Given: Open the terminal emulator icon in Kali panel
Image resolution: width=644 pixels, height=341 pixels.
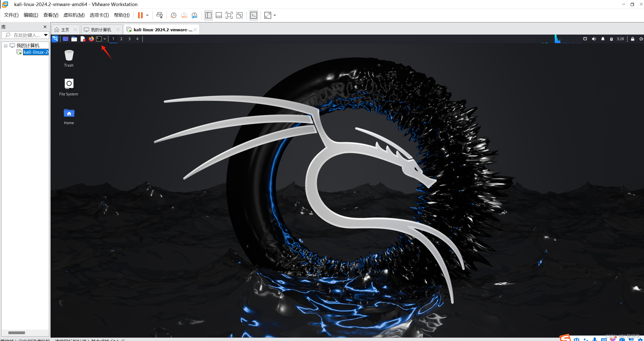Looking at the screenshot, I should point(99,39).
